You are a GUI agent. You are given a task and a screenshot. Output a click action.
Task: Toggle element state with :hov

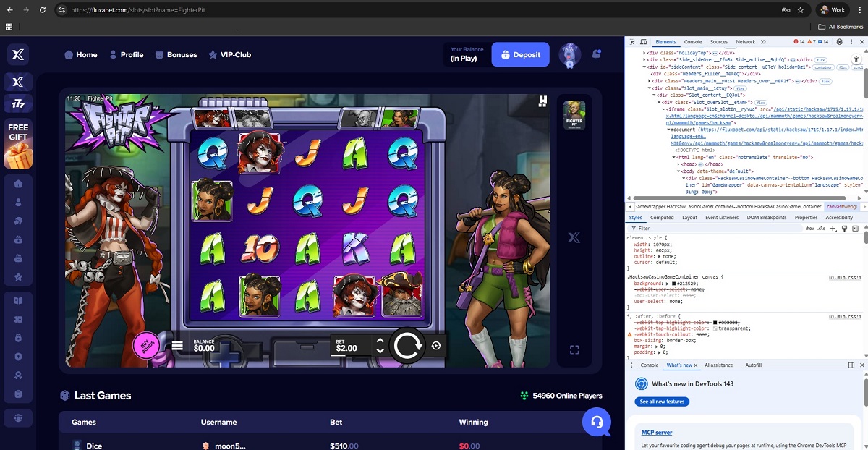(x=809, y=229)
